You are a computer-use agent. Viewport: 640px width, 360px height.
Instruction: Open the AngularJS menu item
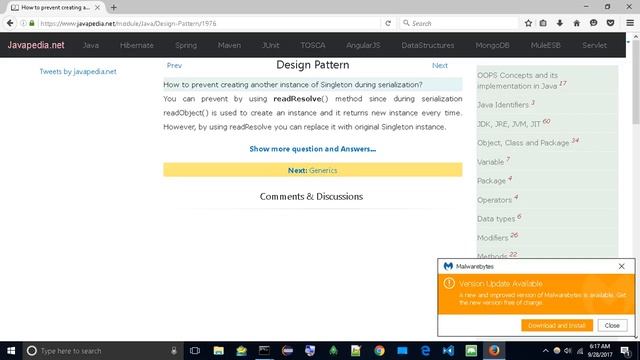(363, 45)
